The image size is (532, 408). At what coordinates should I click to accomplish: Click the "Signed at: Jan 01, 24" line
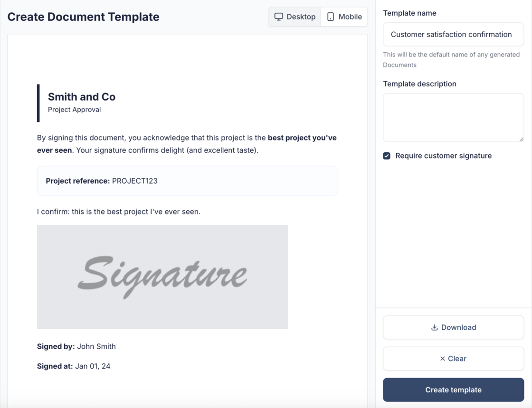point(74,366)
